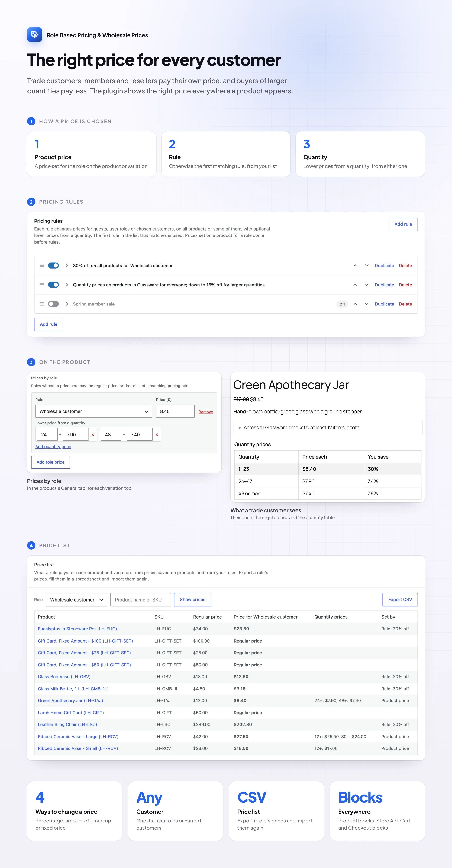The width and height of the screenshot is (452, 868).
Task: Move the Glassware quantity rule up
Action: coord(355,285)
